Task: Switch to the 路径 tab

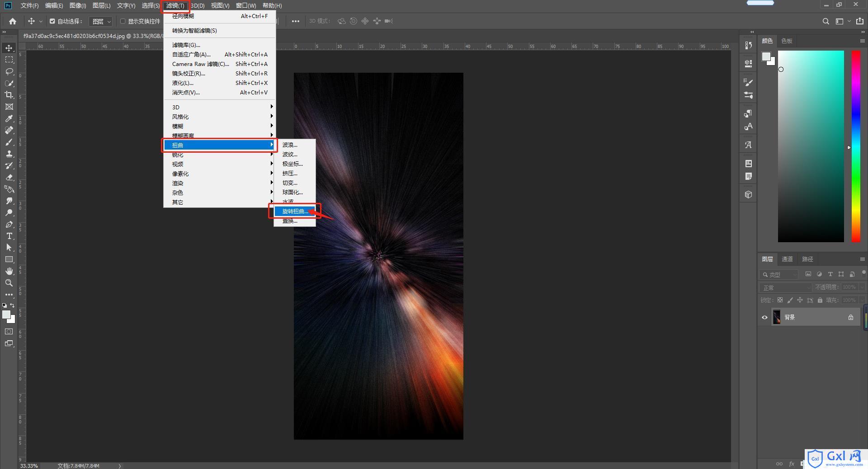Action: [807, 259]
